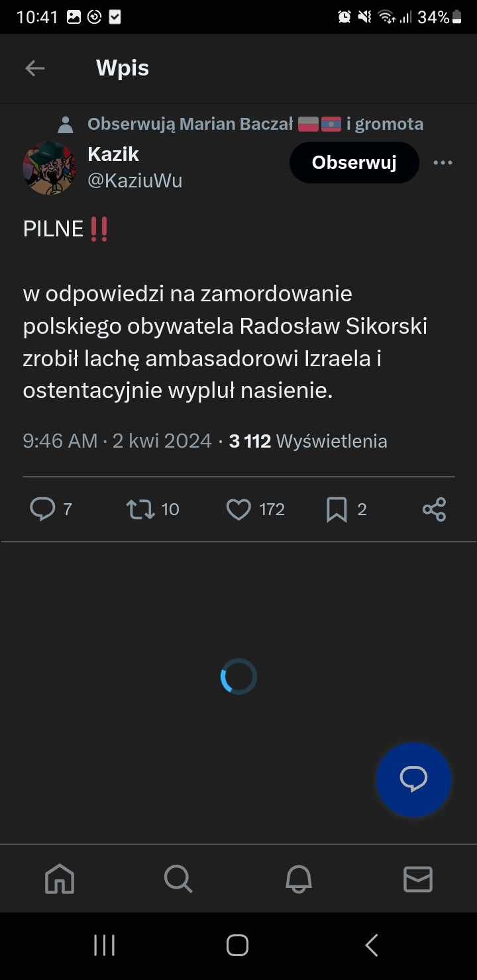Screen dimensions: 477x980
Task: Open Kazik's profile avatar
Action: [x=50, y=168]
